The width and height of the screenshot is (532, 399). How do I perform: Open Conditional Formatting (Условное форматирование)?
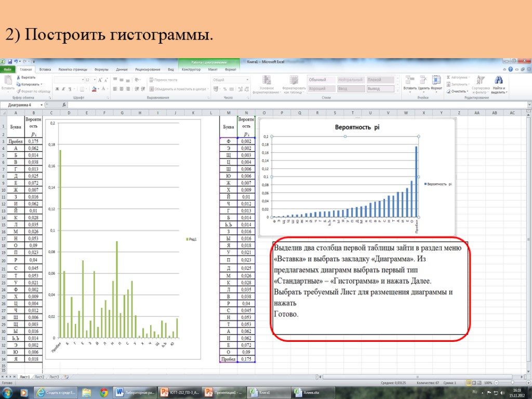point(267,85)
